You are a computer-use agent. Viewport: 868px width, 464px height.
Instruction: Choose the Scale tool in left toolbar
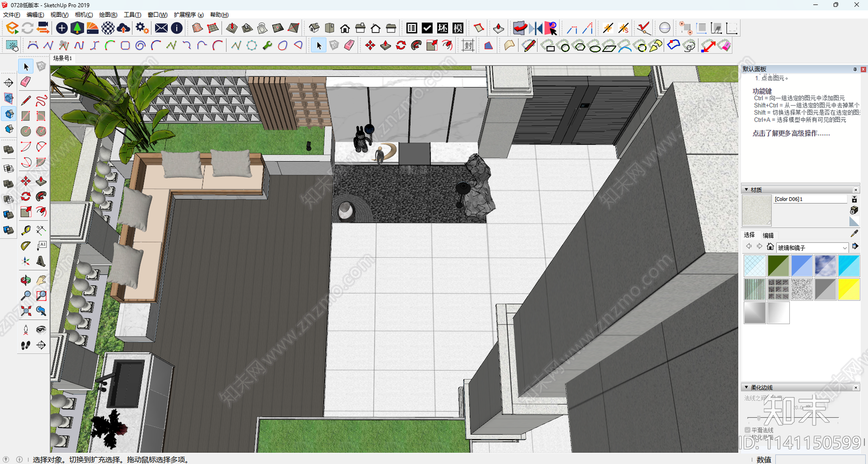click(25, 211)
